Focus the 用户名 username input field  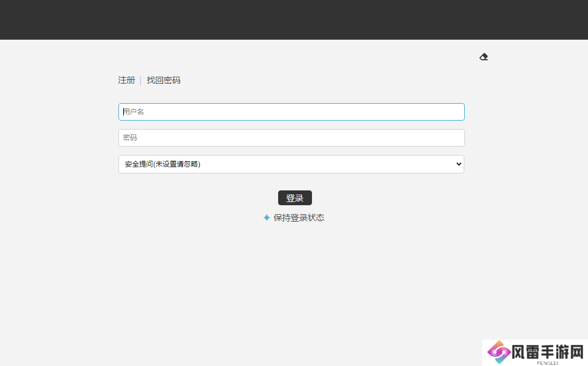291,112
